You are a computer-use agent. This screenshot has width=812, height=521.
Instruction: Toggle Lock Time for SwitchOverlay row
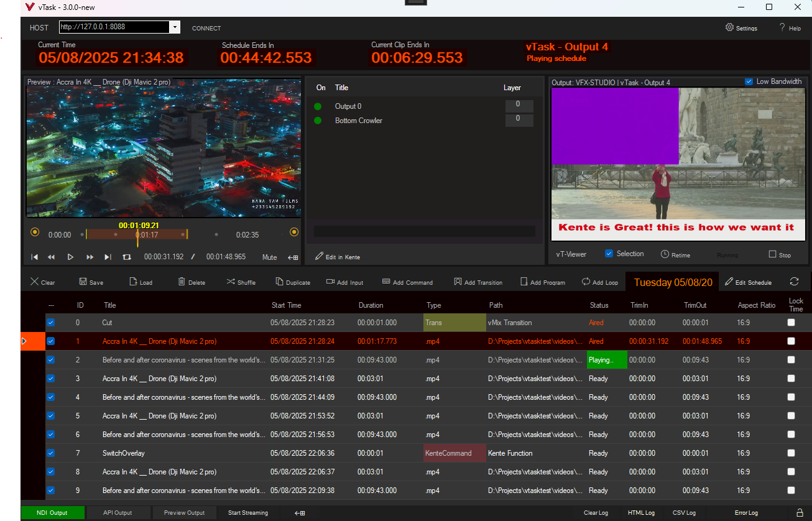tap(791, 453)
